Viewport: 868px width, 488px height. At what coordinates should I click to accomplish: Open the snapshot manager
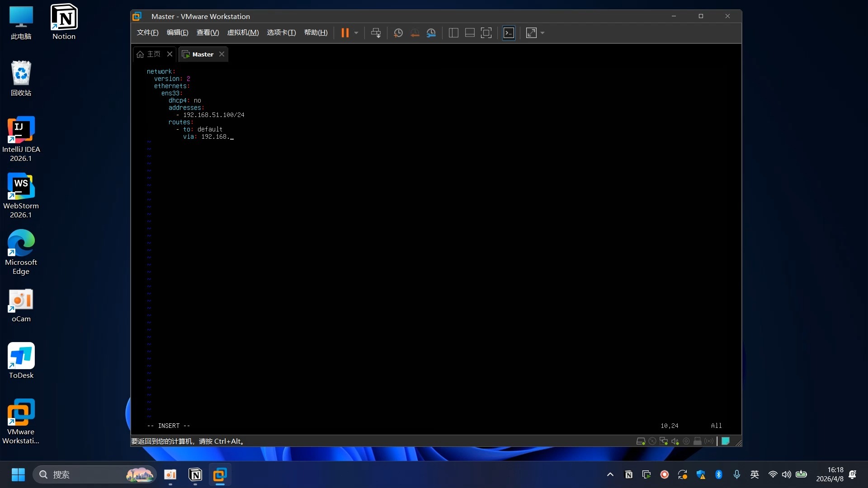click(431, 33)
